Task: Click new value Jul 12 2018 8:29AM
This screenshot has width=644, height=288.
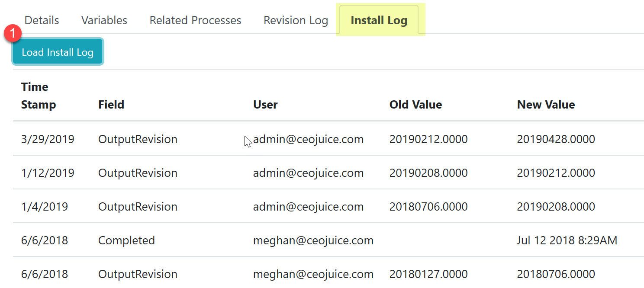Action: tap(567, 240)
